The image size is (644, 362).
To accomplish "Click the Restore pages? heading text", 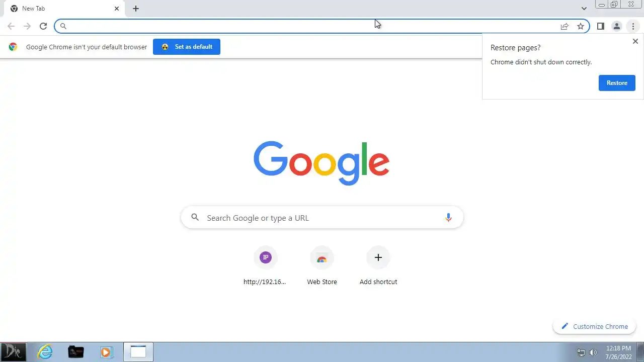I will (x=516, y=48).
